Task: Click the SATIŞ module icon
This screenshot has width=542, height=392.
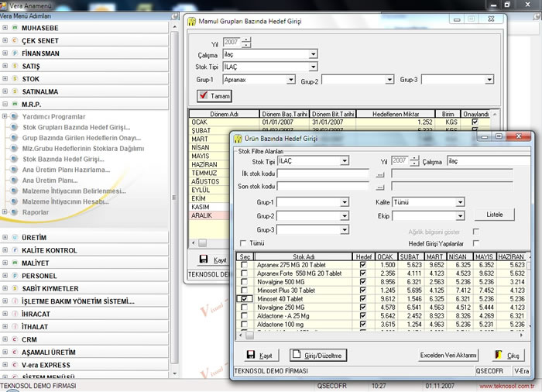Action: point(15,66)
